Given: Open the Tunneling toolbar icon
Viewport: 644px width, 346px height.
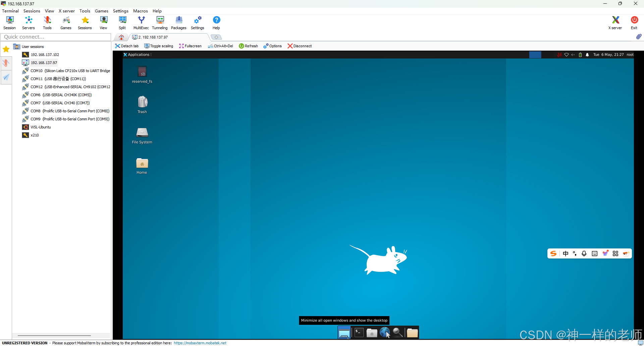Looking at the screenshot, I should coord(160,23).
